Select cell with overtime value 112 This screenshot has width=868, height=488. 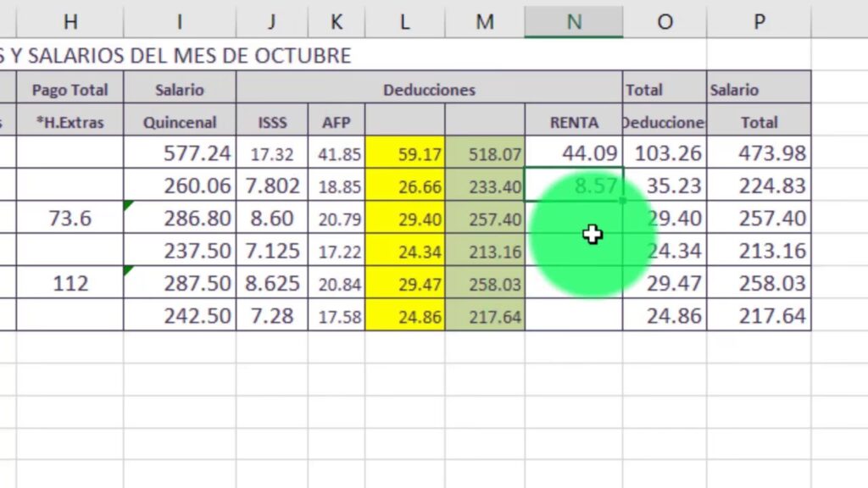70,283
